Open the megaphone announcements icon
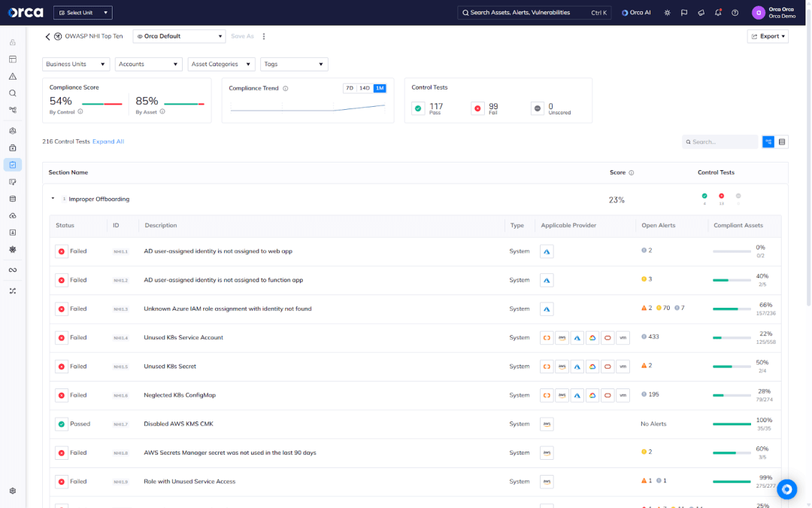The image size is (812, 508). pyautogui.click(x=701, y=13)
